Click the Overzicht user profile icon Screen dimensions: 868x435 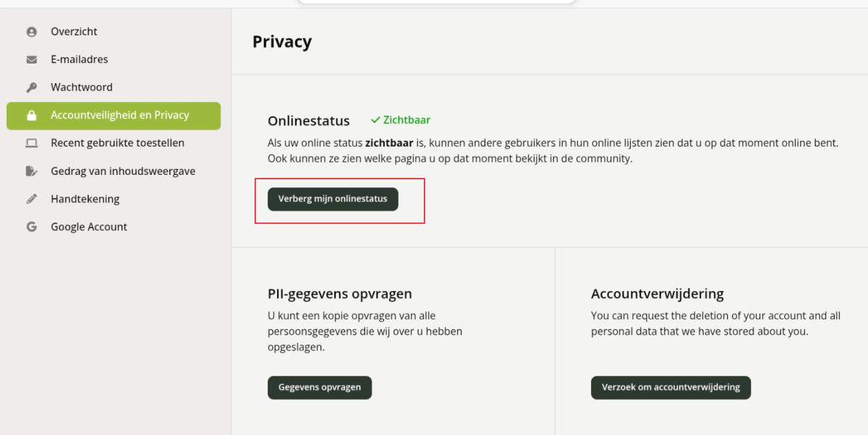31,32
